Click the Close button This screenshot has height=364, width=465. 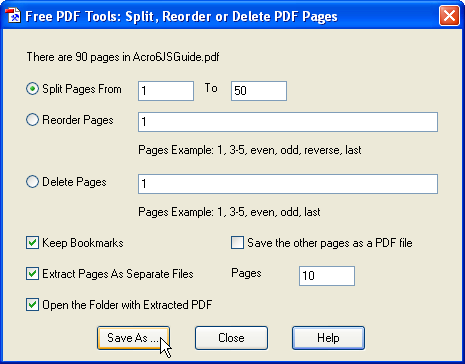click(231, 338)
